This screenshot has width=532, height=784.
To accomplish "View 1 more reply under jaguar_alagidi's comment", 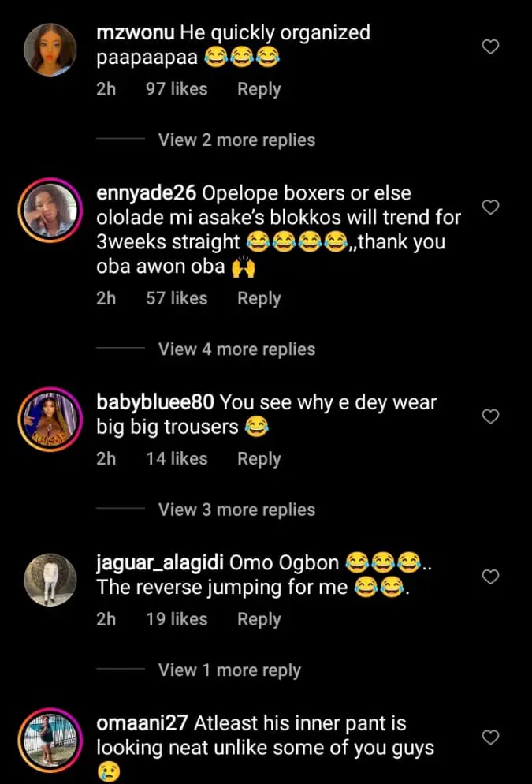I will (x=229, y=670).
